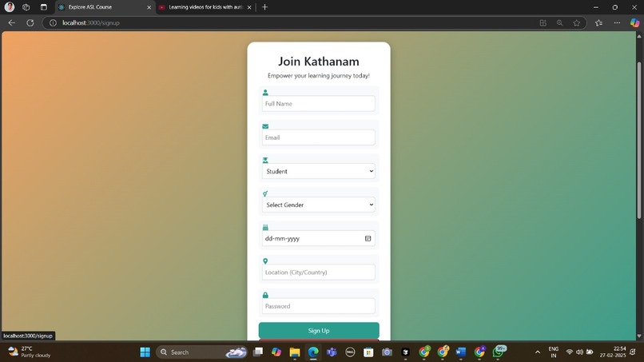Open the Workspaces icon in title bar
This screenshot has height=362, width=644.
point(26,7)
